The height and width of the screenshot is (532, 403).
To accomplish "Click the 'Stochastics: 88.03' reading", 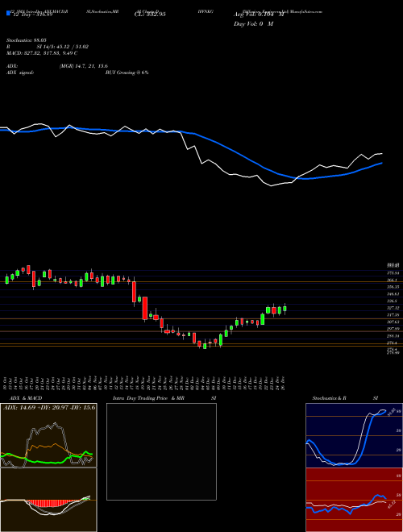I will 26,40.
